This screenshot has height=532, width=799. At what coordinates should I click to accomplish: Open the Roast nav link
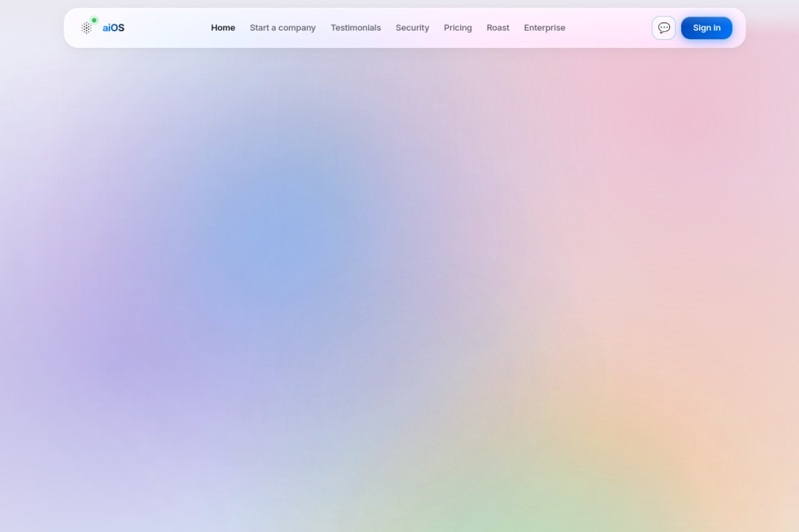coord(498,28)
